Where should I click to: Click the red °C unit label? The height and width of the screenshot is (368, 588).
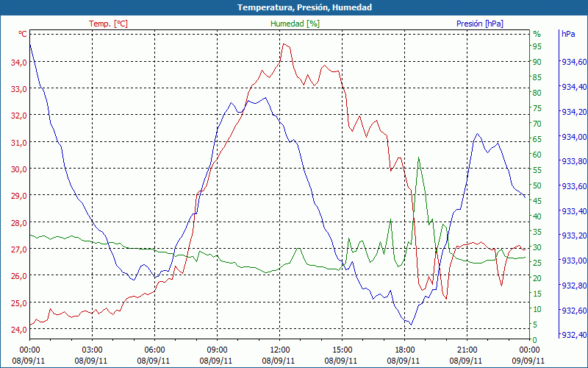click(22, 34)
